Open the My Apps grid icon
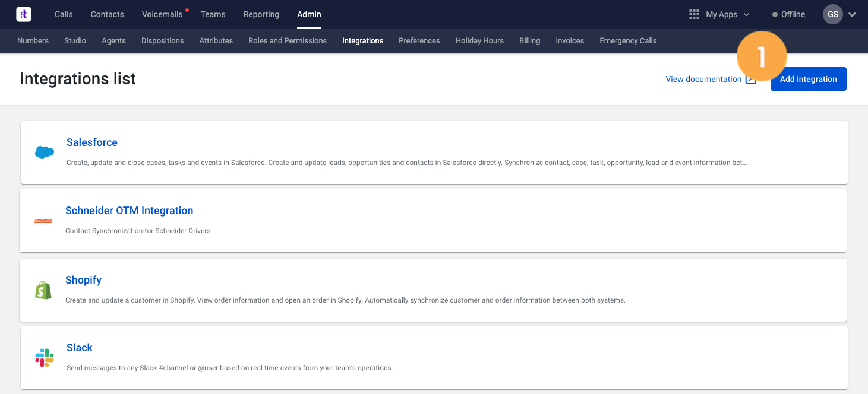This screenshot has width=868, height=394. 694,14
